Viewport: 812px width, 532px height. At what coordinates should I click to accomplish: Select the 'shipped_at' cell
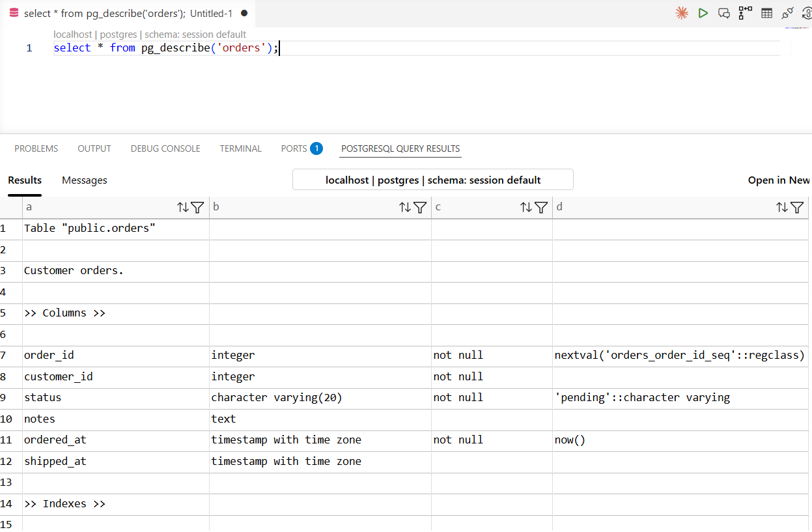116,462
